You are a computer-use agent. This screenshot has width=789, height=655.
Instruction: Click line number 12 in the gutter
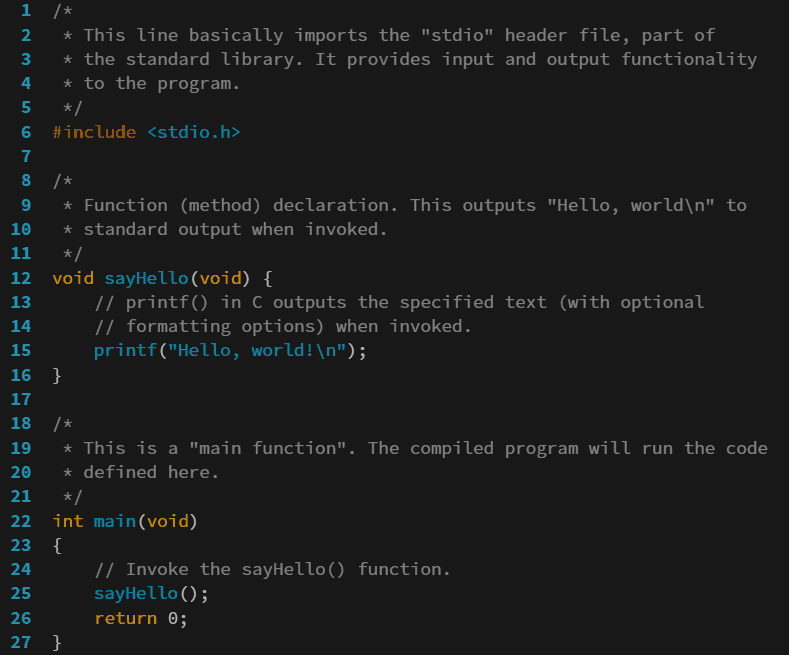(21, 278)
